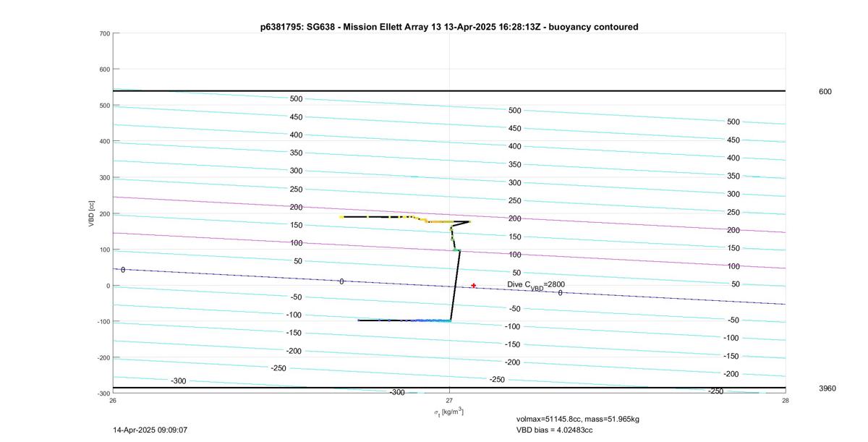The height and width of the screenshot is (442, 868).
Task: Select the 'volmax=51145.8cc, mass=51.965kg' text
Action: pos(577,419)
